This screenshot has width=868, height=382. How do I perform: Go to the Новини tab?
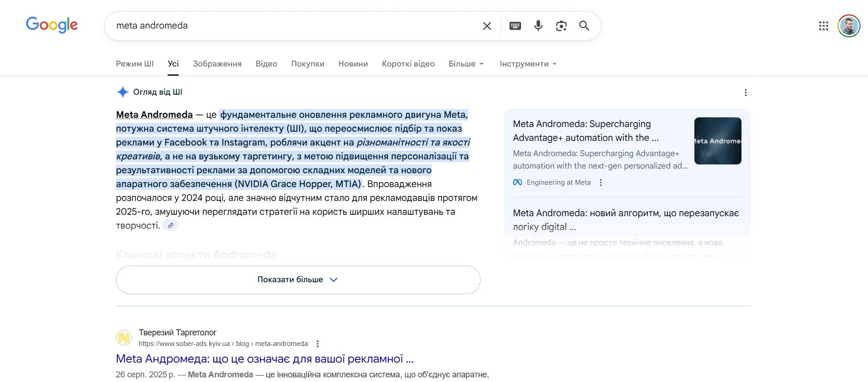point(353,64)
